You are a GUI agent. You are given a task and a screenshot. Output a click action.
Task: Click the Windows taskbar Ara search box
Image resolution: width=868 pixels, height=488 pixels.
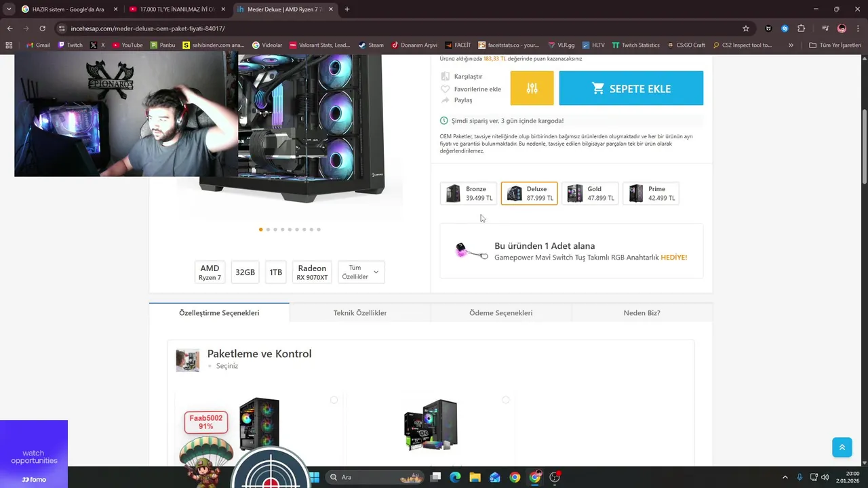tap(374, 477)
